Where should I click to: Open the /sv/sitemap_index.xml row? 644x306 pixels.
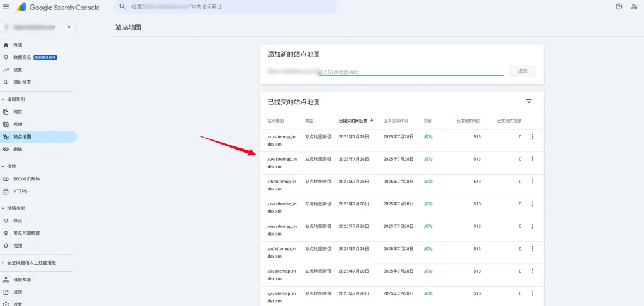(402, 208)
